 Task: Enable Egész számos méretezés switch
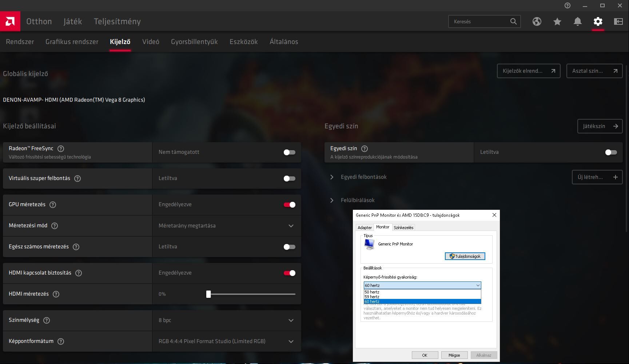(290, 247)
